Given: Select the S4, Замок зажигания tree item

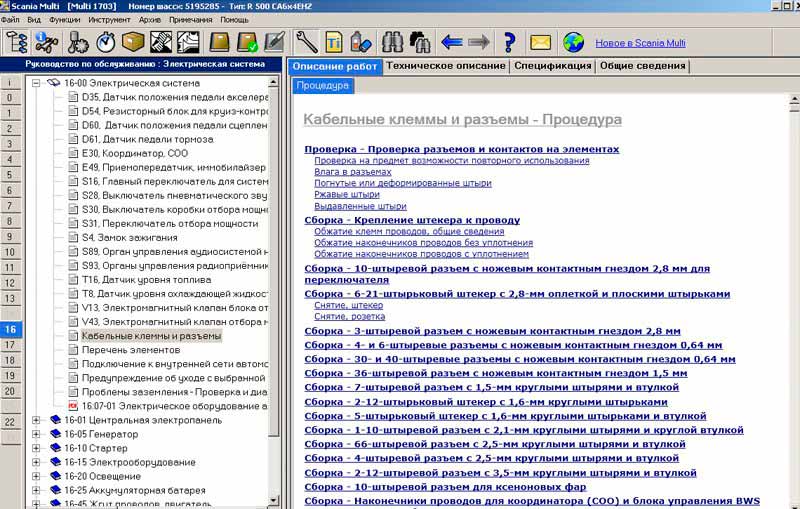Looking at the screenshot, I should 130,238.
